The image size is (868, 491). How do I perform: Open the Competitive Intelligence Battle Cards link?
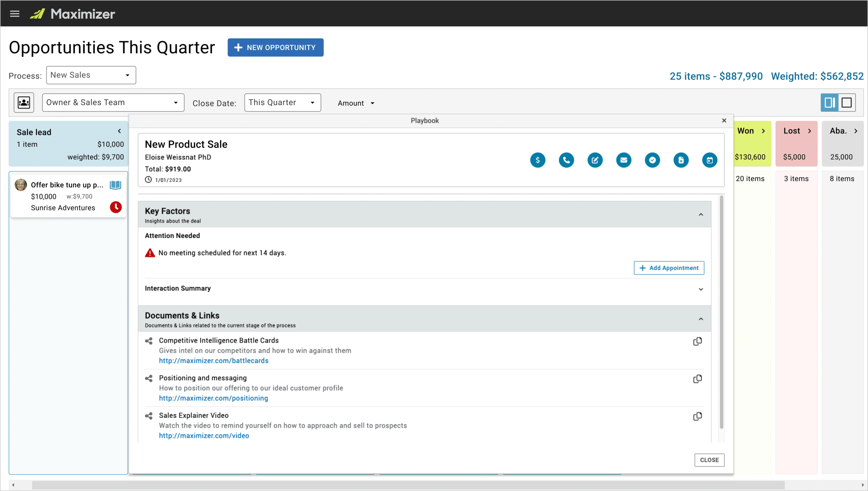pyautogui.click(x=213, y=361)
